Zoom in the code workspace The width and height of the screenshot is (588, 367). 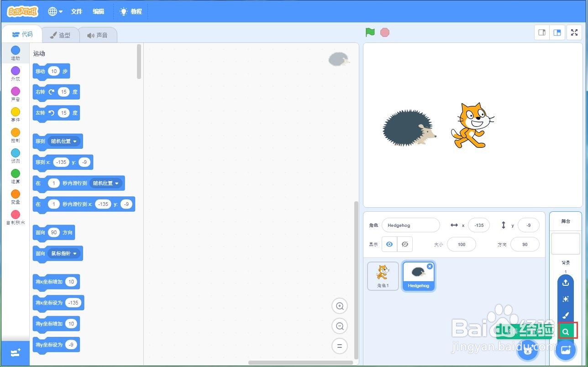click(x=340, y=306)
